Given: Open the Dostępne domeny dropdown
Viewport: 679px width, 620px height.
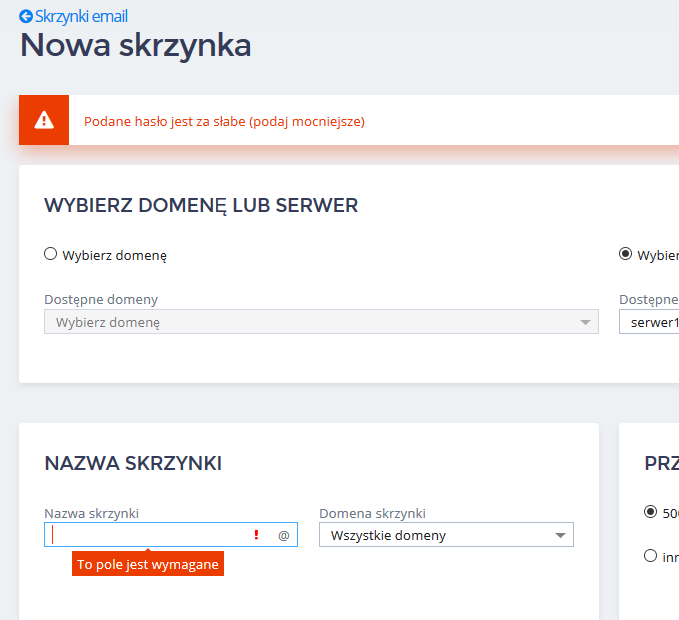Looking at the screenshot, I should point(321,322).
